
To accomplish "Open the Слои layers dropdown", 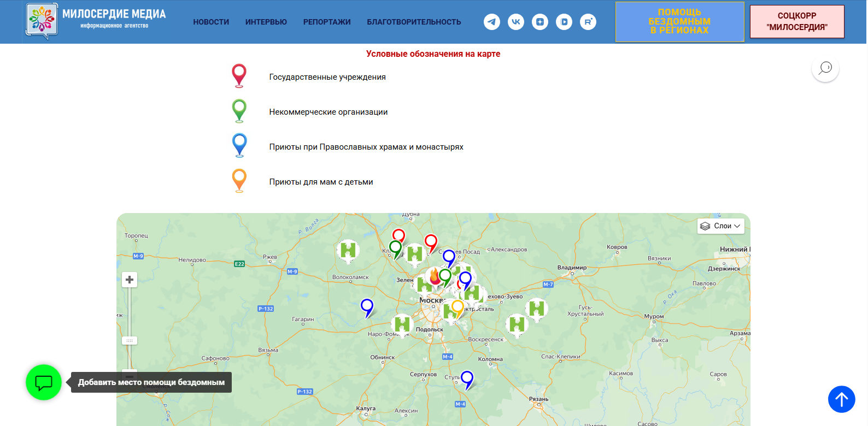I will (721, 226).
